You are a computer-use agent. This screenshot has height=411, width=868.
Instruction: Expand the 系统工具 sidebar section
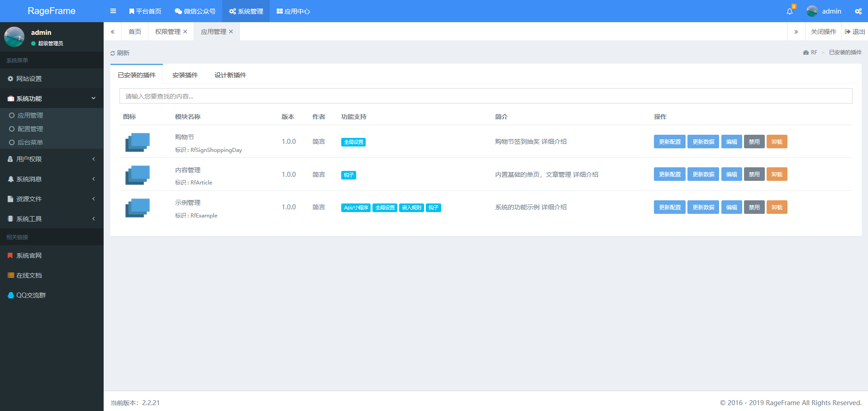pyautogui.click(x=52, y=219)
